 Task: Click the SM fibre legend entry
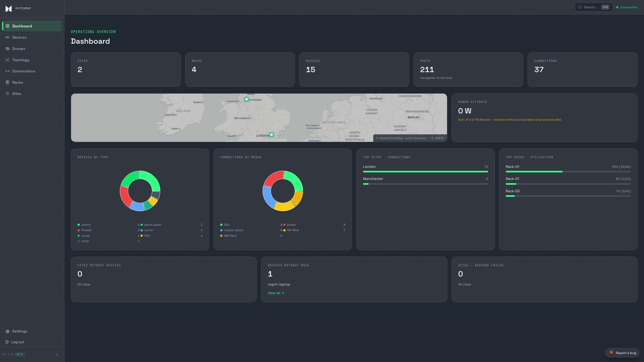pyautogui.click(x=314, y=230)
